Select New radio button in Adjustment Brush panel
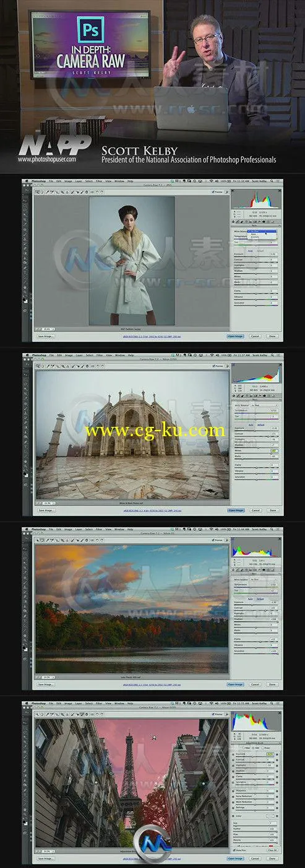The width and height of the screenshot is (305, 868). tap(244, 748)
